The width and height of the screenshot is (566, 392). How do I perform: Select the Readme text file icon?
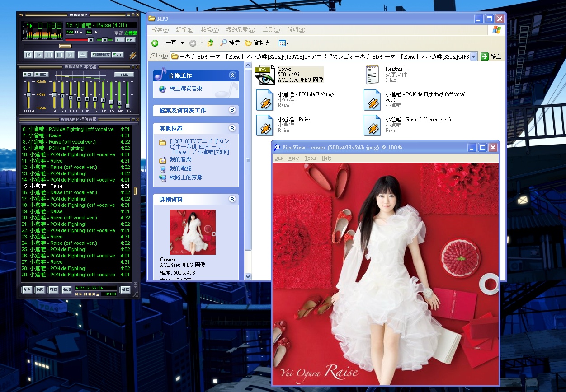click(x=372, y=75)
